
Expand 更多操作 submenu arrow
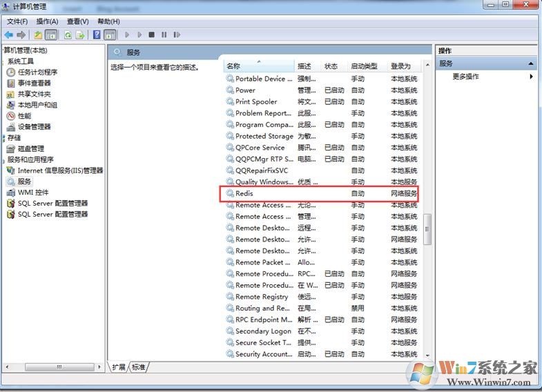(531, 77)
